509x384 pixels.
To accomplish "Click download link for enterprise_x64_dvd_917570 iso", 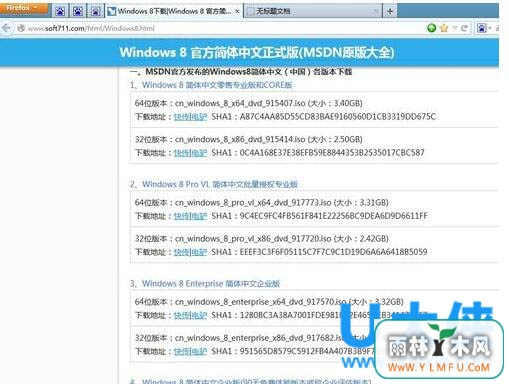I will 190,315.
